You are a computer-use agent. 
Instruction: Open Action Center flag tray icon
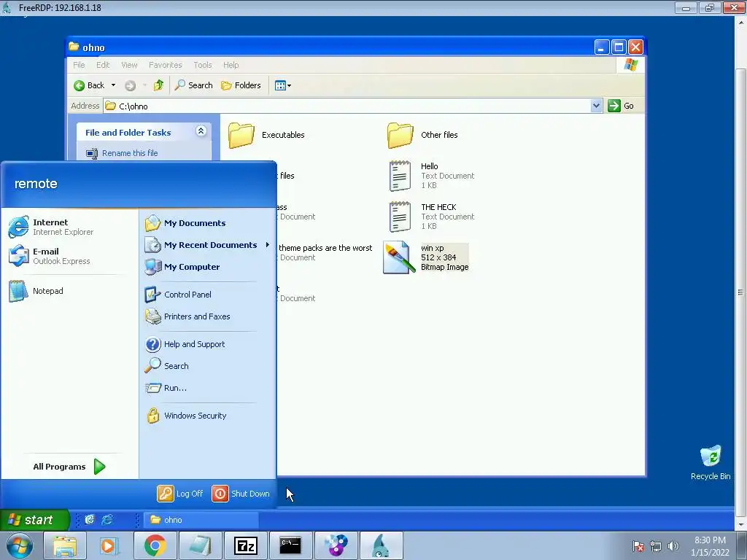pos(638,546)
